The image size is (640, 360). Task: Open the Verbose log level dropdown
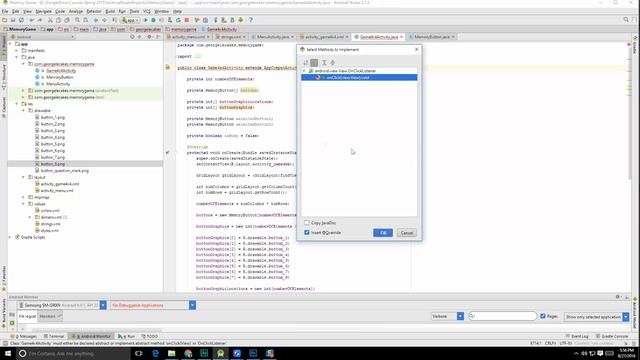click(x=460, y=316)
